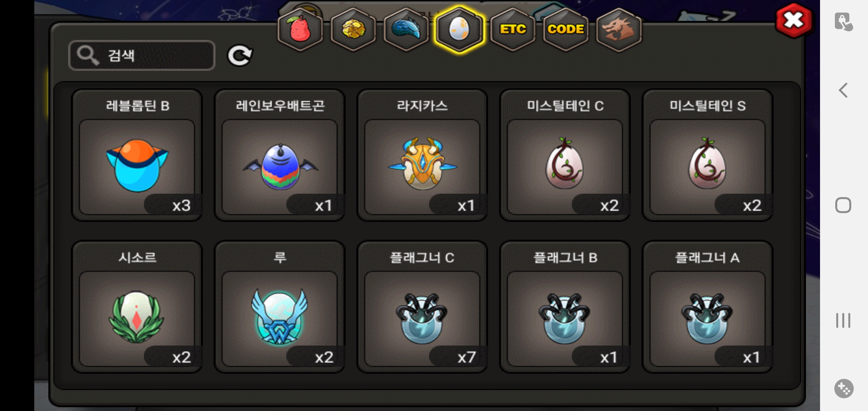
Task: Click the search field labeled 검색
Action: (x=142, y=56)
